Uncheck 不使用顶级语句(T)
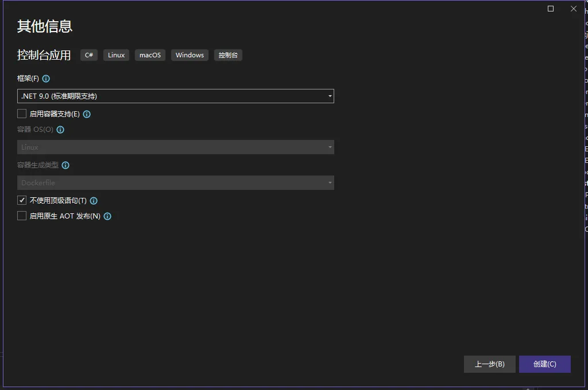 [x=21, y=200]
